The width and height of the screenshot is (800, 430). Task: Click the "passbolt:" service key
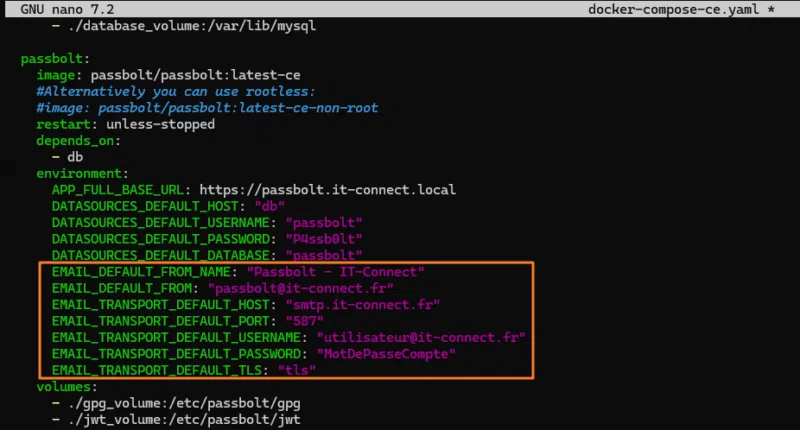pos(55,59)
